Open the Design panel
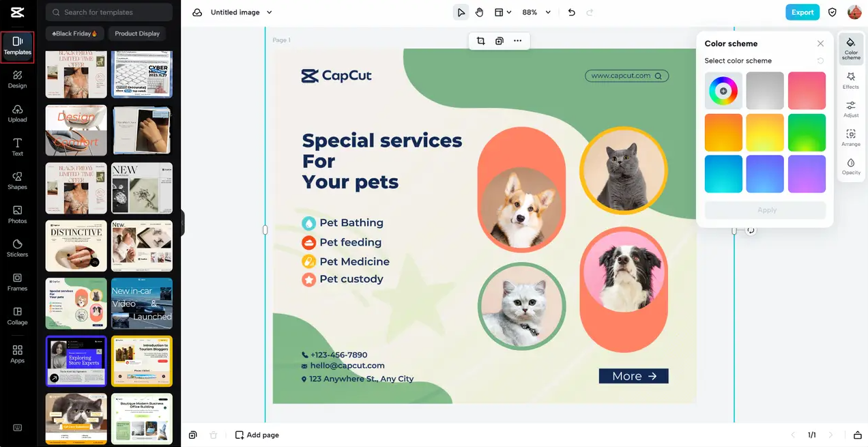Screen dimensions: 868x447 point(18,80)
